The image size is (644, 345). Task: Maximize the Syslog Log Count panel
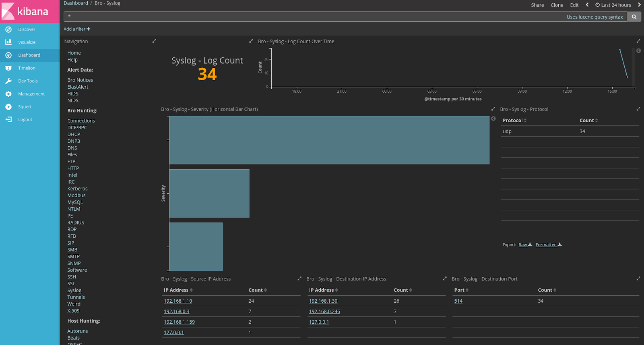(251, 41)
